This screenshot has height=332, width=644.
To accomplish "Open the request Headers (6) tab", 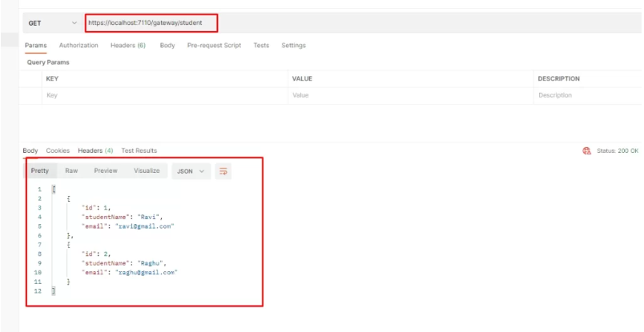I will [x=127, y=46].
